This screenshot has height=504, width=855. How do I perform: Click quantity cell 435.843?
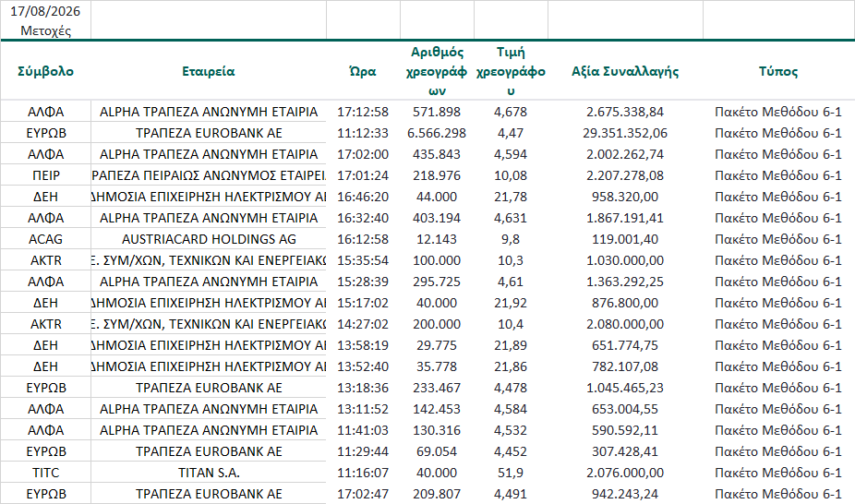[437, 154]
